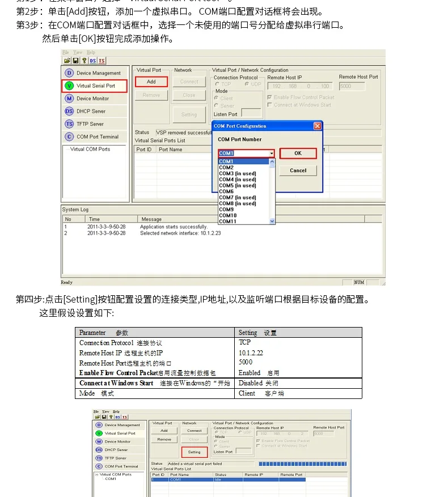Open File menu in second screenshot
Screen dimensions: 448x497
[96, 411]
